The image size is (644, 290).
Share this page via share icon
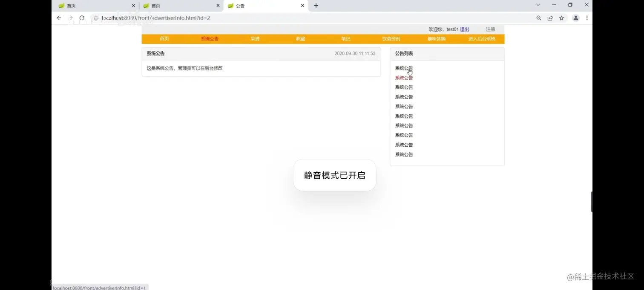[x=550, y=18]
